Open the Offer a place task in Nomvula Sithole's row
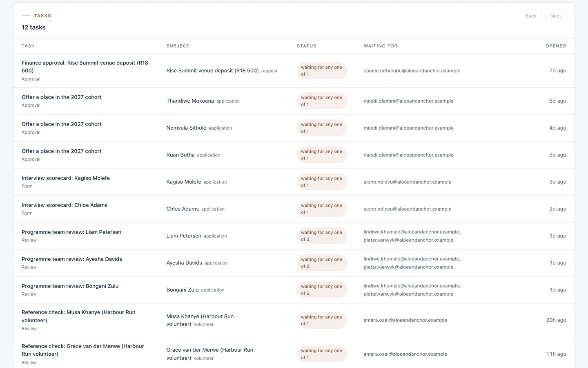Image resolution: width=588 pixels, height=368 pixels. (62, 124)
